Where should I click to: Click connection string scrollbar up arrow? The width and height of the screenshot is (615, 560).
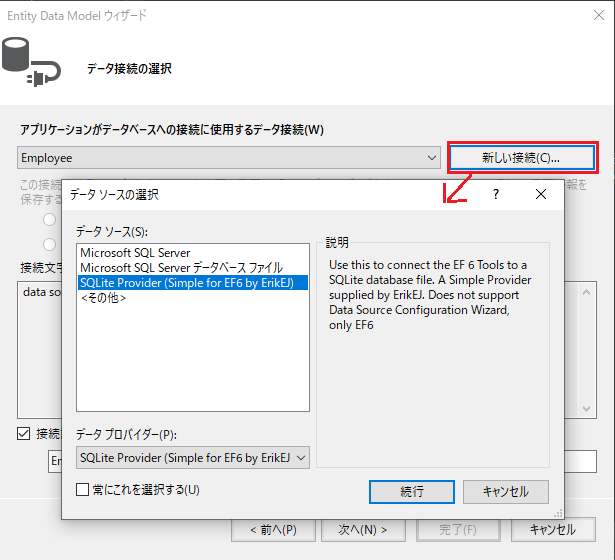click(x=586, y=292)
